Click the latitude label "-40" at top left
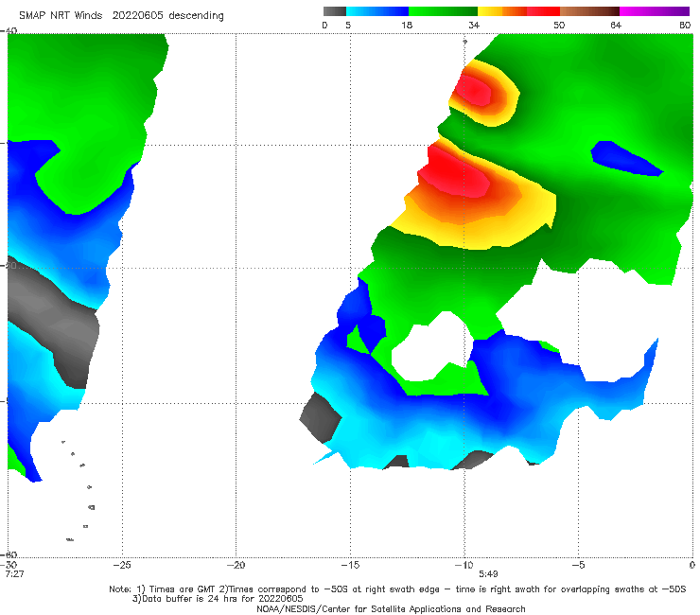This screenshot has width=700, height=615. (x=9, y=30)
